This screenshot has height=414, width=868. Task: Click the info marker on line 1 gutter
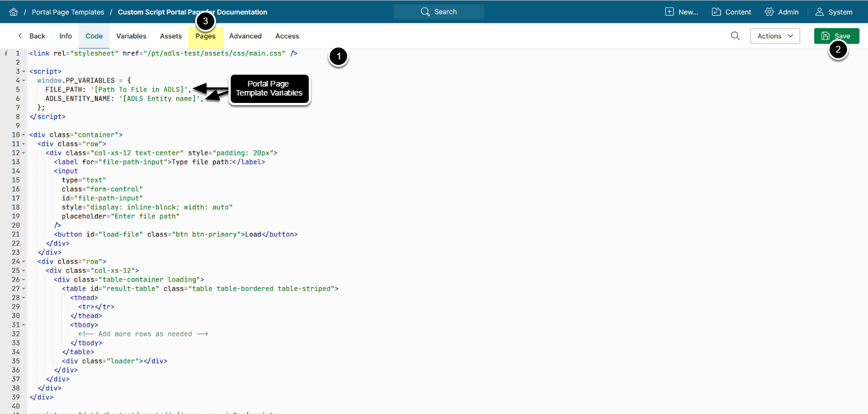click(x=6, y=54)
